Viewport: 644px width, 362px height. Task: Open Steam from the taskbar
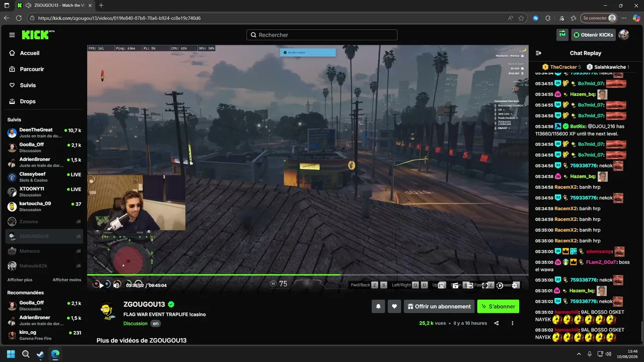(x=40, y=354)
